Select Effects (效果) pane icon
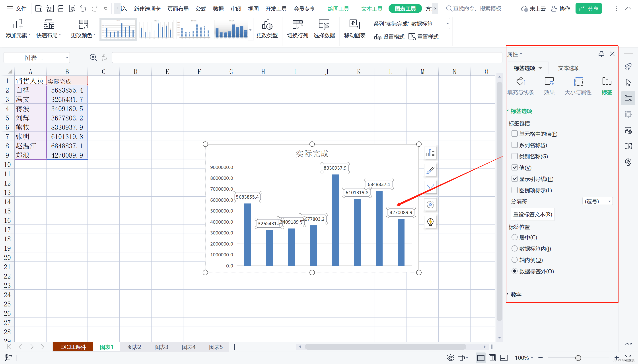Image resolution: width=638 pixels, height=364 pixels. tap(549, 86)
